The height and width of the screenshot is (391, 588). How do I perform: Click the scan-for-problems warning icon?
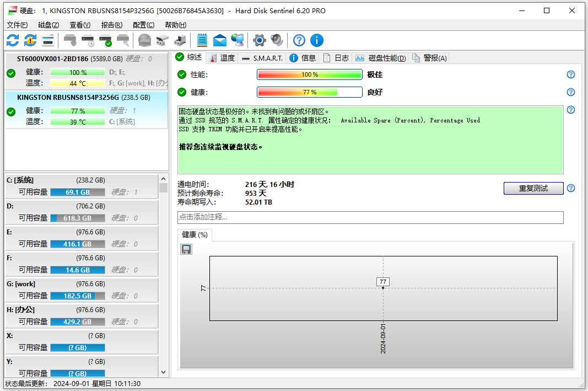point(30,40)
